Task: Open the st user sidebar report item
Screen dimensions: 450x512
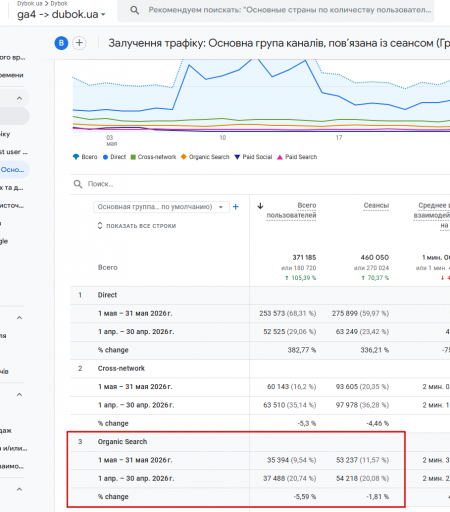Action: coord(13,152)
